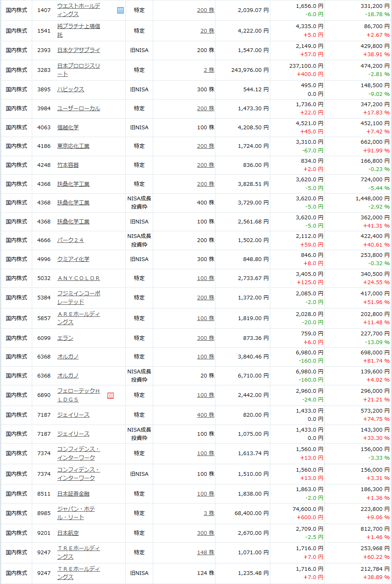Open the 日本ケアサプライ stock link
The image size is (392, 584).
[x=78, y=50]
